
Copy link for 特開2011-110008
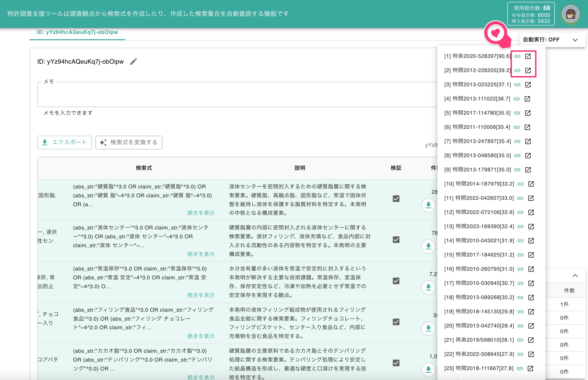516,127
